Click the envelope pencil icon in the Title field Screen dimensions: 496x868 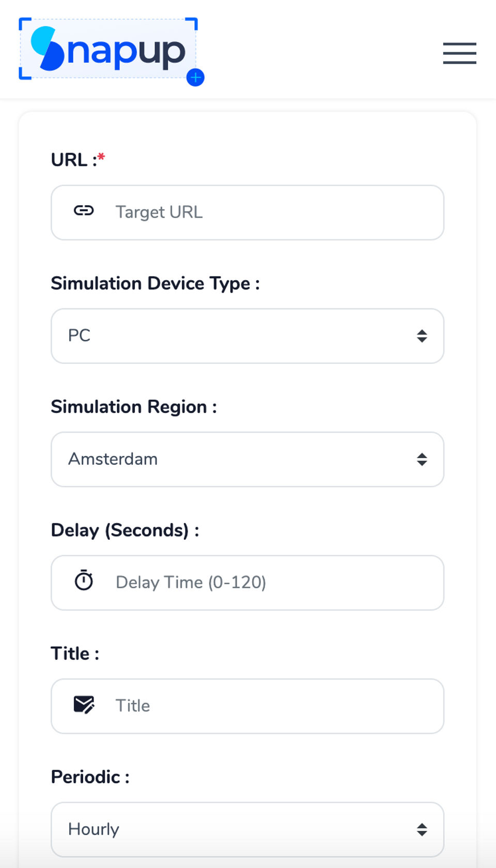(84, 705)
